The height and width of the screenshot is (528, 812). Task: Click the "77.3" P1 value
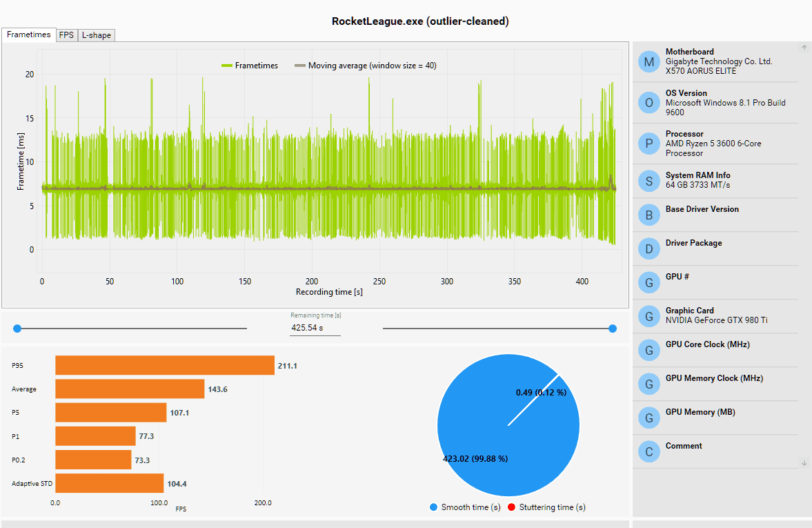(x=146, y=436)
